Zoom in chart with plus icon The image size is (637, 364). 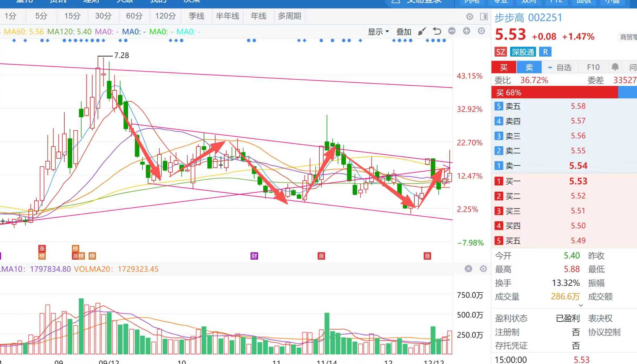pyautogui.click(x=467, y=31)
